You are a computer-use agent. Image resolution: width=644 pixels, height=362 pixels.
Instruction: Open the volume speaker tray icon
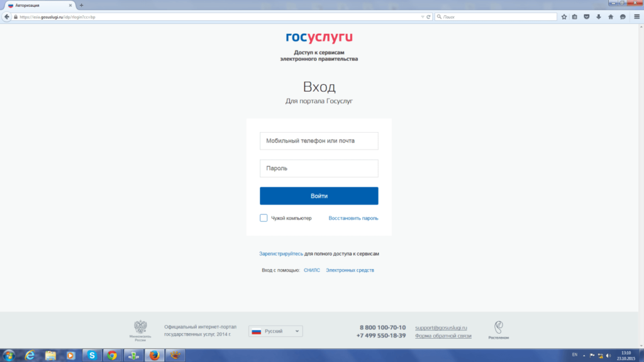[609, 356]
